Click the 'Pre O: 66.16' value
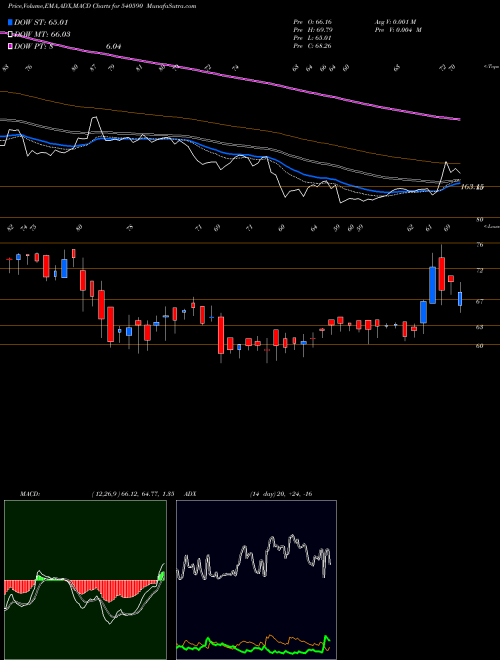 click(312, 22)
